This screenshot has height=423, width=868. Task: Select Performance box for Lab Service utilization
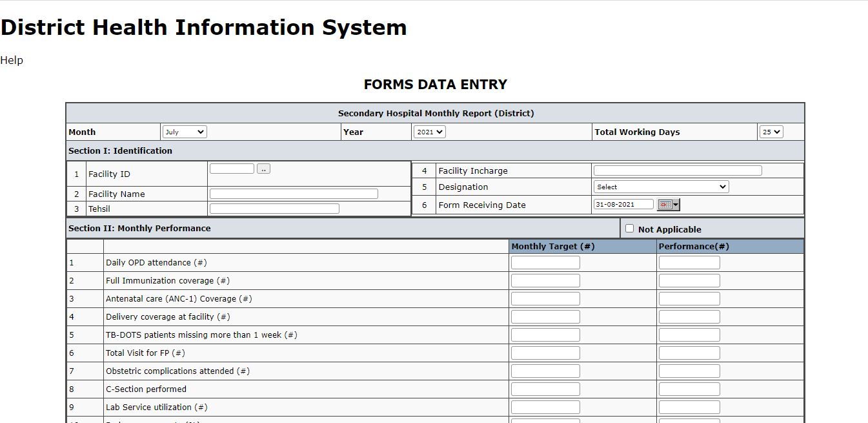pos(689,408)
